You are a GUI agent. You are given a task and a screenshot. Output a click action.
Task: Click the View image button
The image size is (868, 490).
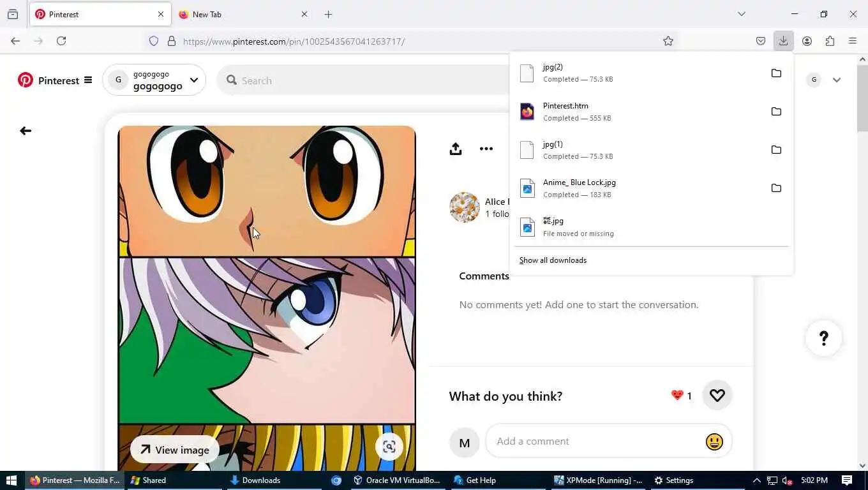tap(175, 450)
